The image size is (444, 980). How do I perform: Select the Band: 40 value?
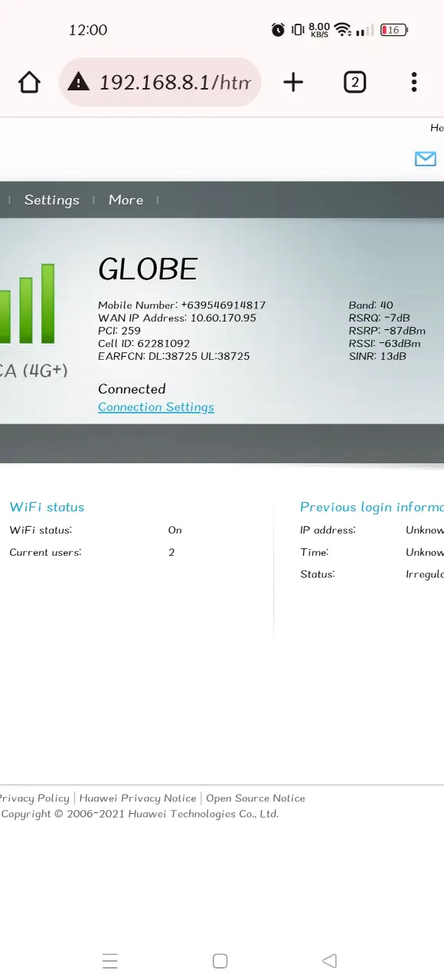point(371,305)
